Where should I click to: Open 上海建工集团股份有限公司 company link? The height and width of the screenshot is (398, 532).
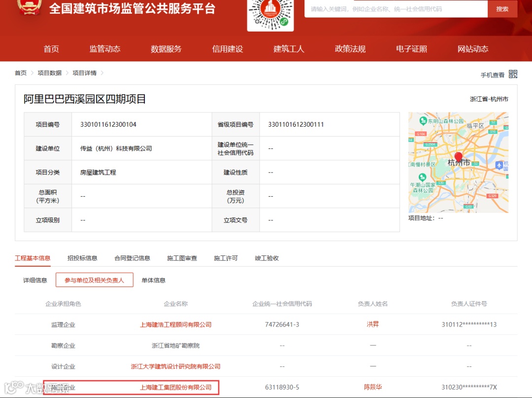click(176, 388)
